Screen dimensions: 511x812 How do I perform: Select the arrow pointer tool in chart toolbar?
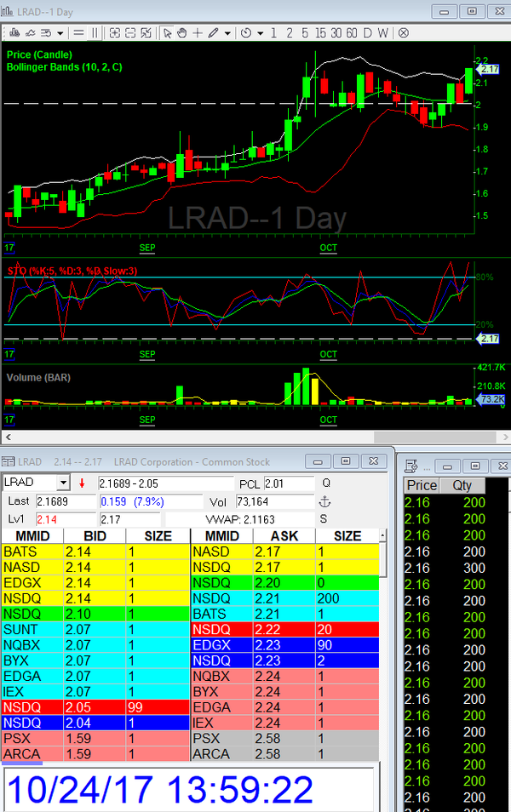(x=168, y=32)
